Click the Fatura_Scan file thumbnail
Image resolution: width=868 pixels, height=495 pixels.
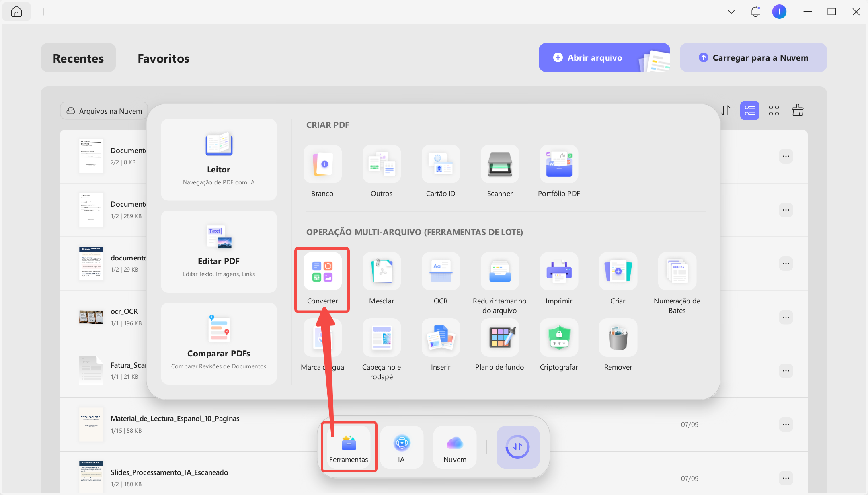point(91,370)
